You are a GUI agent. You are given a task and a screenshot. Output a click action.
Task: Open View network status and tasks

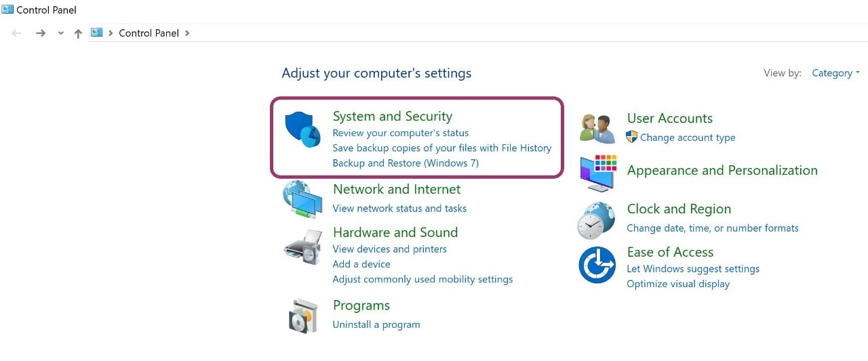(x=399, y=209)
